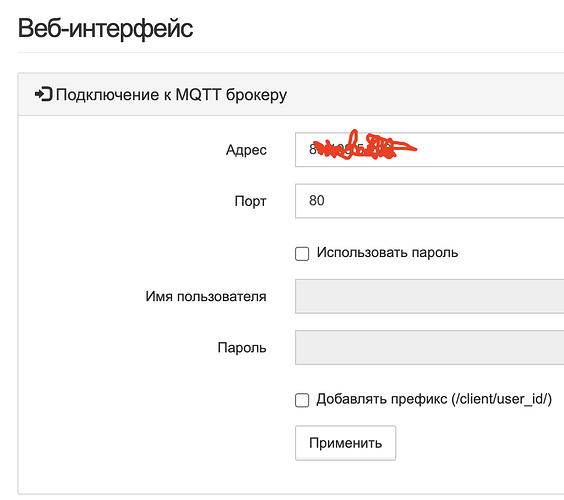Click the Применить button
Image resolution: width=564 pixels, height=500 pixels.
coord(345,443)
